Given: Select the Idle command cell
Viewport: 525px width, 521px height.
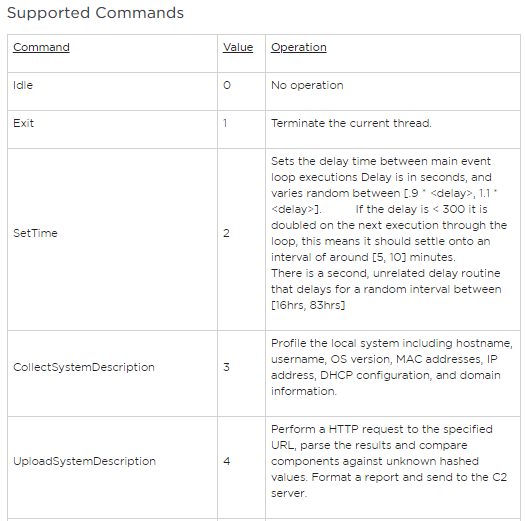Looking at the screenshot, I should click(112, 91).
